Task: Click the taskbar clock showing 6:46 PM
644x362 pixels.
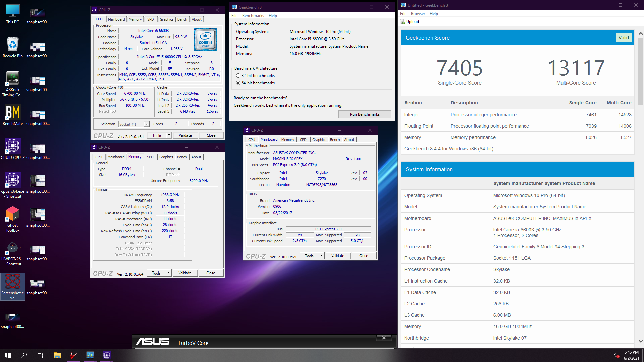Action: (x=631, y=355)
